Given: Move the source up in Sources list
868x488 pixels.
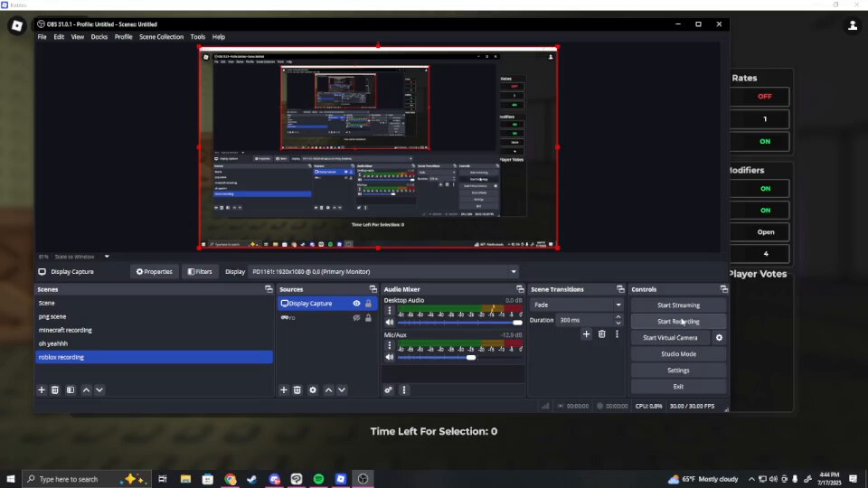Looking at the screenshot, I should click(328, 390).
